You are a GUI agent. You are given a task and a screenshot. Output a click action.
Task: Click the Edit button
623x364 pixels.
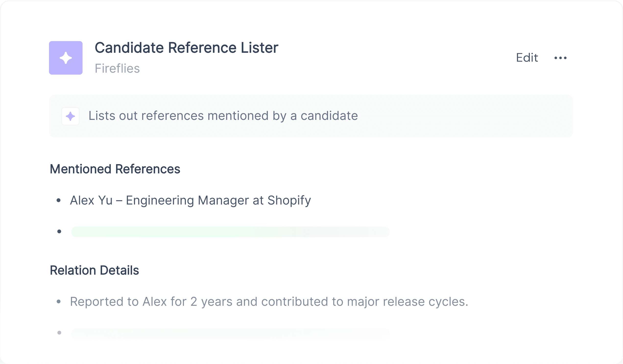pyautogui.click(x=527, y=58)
